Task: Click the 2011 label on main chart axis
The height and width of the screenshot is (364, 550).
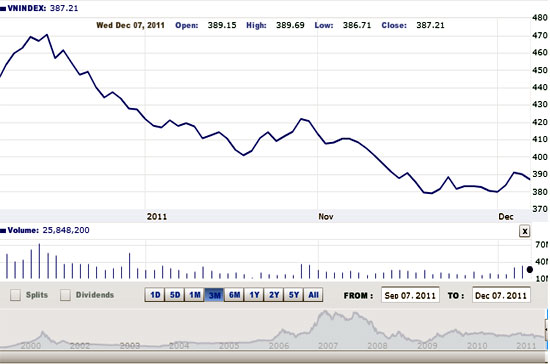Action: (x=157, y=216)
